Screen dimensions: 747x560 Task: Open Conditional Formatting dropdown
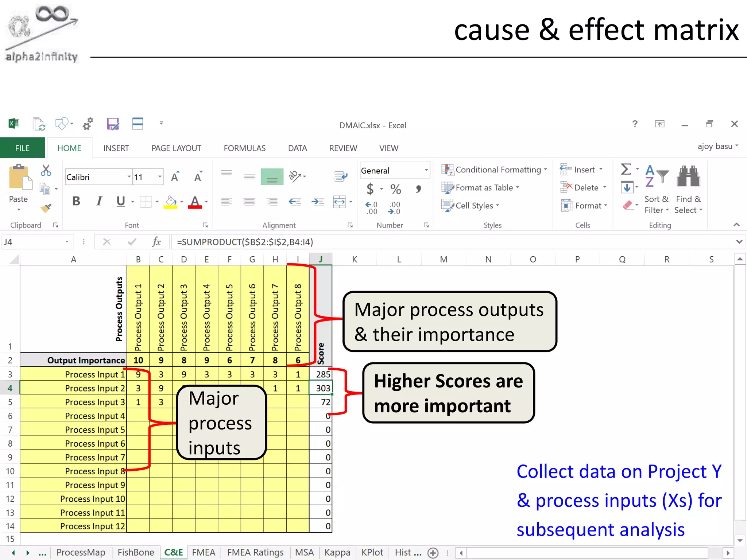[495, 170]
